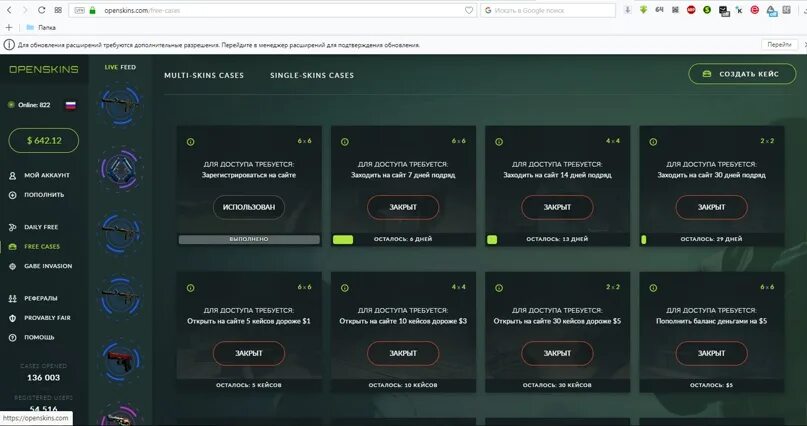
Task: Click red 'e' extension icon
Action: tap(755, 10)
